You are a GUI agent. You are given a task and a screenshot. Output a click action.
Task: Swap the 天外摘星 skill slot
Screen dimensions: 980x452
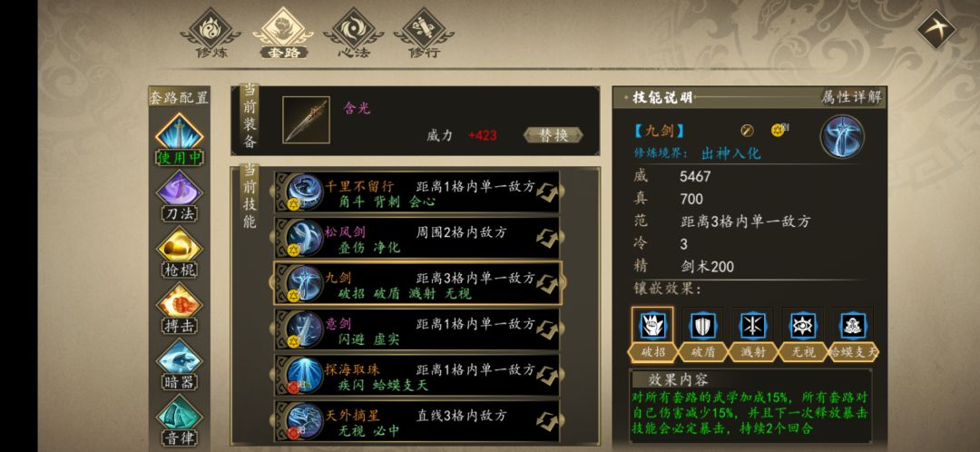pyautogui.click(x=547, y=421)
